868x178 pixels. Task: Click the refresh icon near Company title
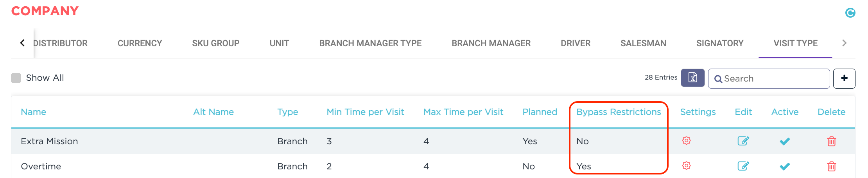click(x=850, y=13)
